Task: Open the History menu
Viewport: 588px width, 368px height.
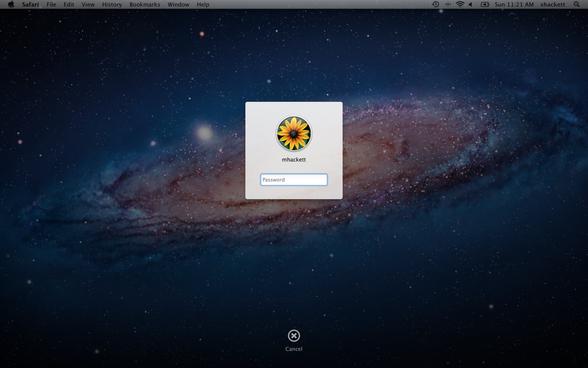Action: click(112, 4)
